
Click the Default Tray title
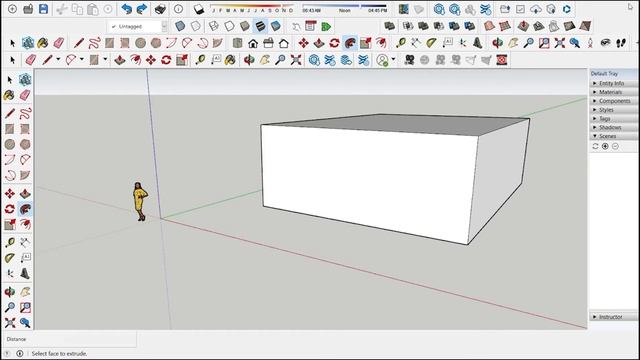pyautogui.click(x=604, y=73)
